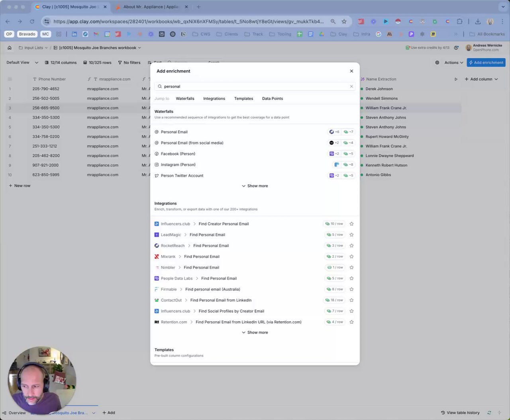Open a new browser tab
This screenshot has width=510, height=420.
[x=198, y=7]
